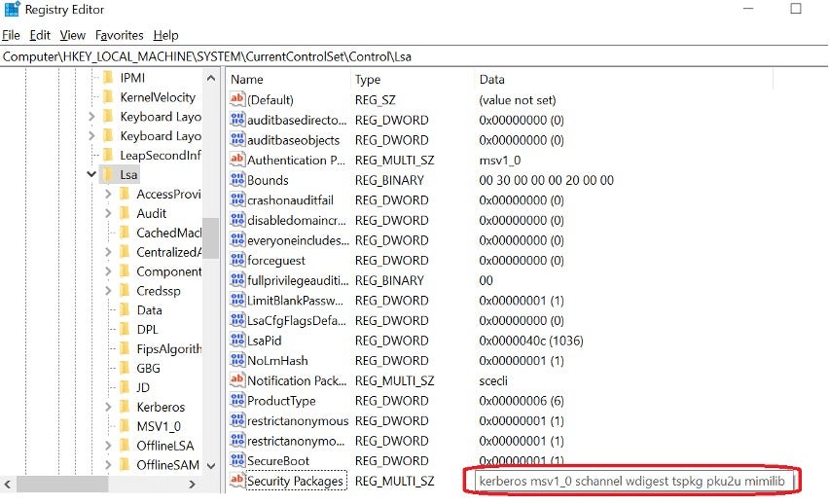
Task: Click the Security Packages value icon
Action: (236, 481)
